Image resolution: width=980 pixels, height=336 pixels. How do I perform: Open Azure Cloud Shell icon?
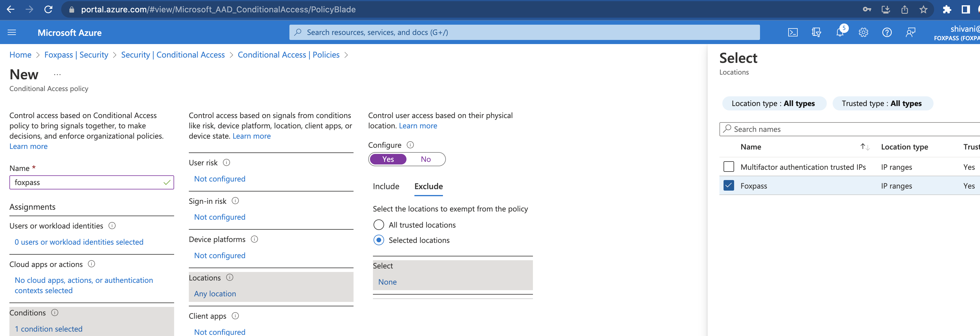point(792,32)
